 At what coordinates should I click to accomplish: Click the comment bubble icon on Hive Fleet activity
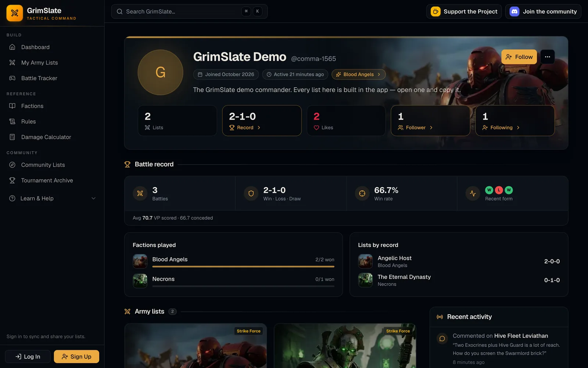pyautogui.click(x=442, y=339)
